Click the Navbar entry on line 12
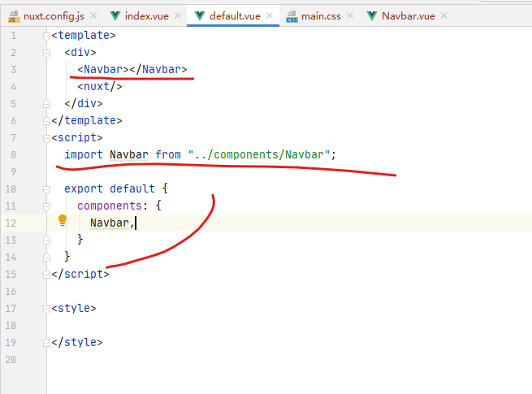 click(x=110, y=223)
